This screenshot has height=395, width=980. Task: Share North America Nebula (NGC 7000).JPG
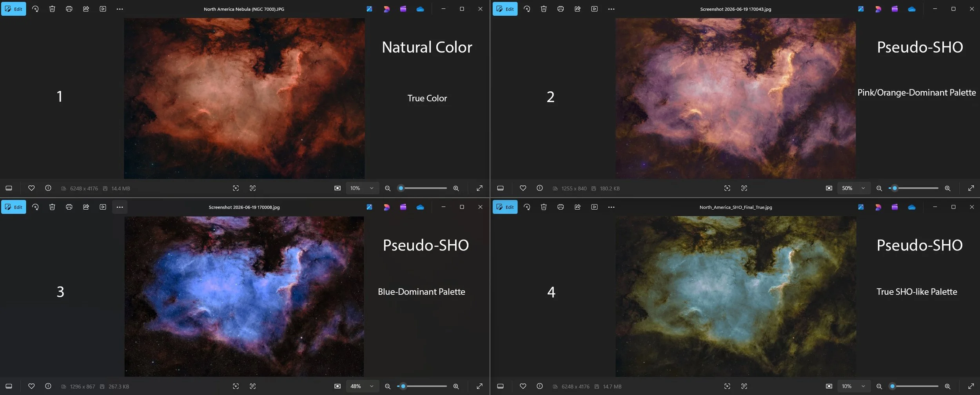86,9
